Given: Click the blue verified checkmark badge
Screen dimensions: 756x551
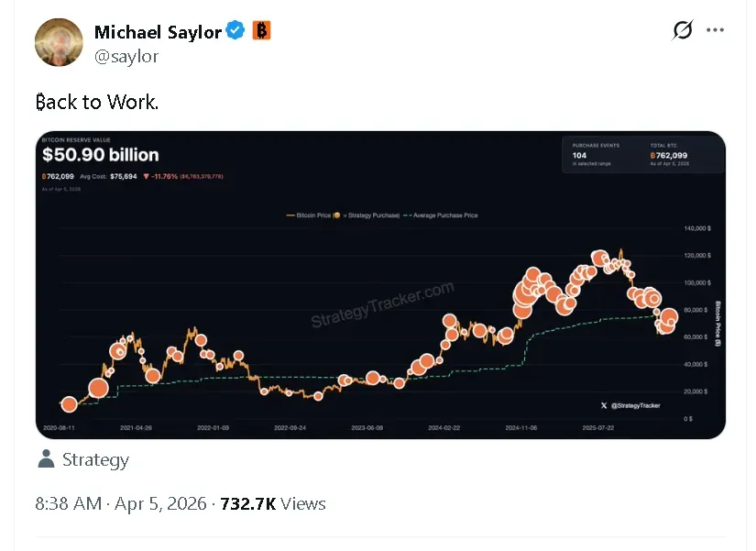Looking at the screenshot, I should (x=235, y=31).
